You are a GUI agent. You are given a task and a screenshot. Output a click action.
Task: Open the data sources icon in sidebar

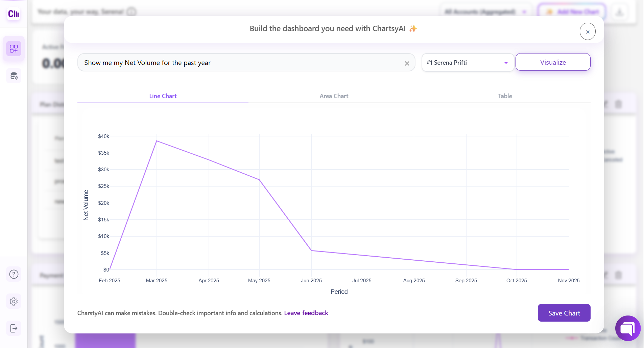(x=14, y=75)
